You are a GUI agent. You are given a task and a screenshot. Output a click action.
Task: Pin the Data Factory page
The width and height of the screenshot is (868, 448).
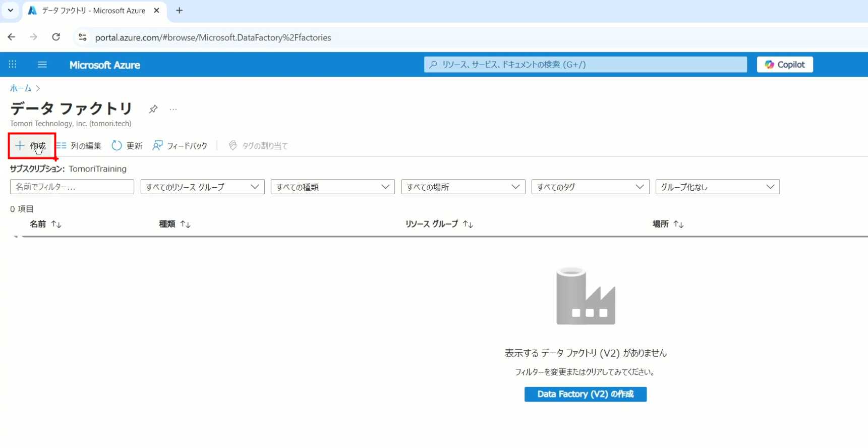(x=153, y=109)
